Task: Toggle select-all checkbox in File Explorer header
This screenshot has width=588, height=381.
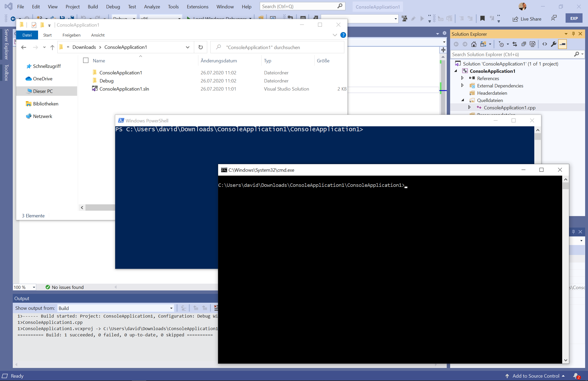Action: (x=86, y=61)
